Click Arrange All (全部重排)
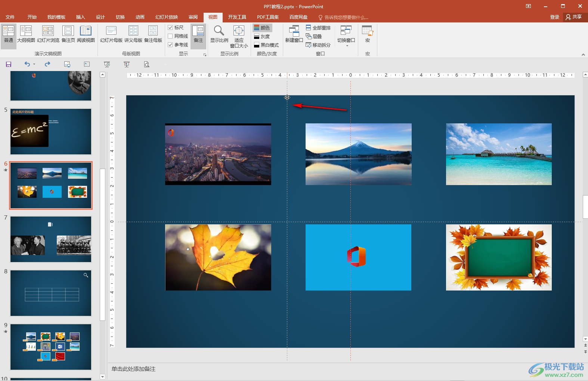 click(318, 28)
